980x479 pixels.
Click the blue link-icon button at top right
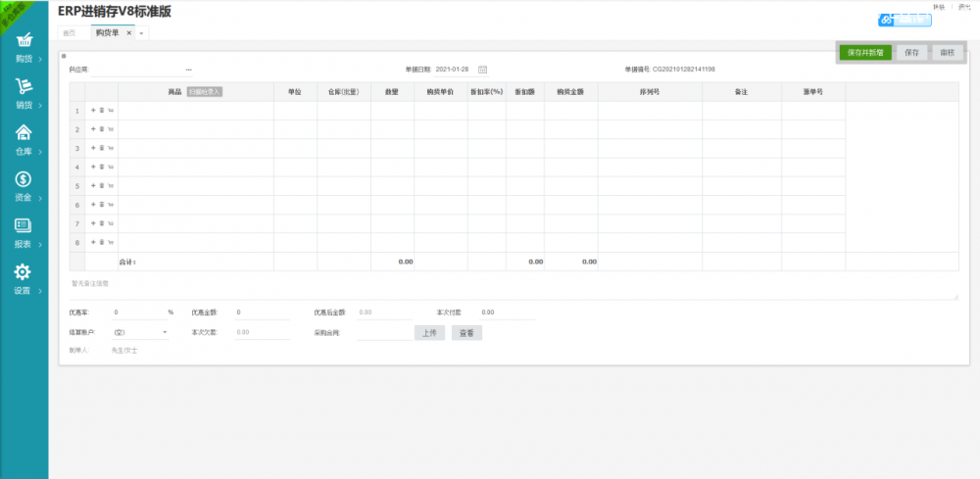pos(905,20)
